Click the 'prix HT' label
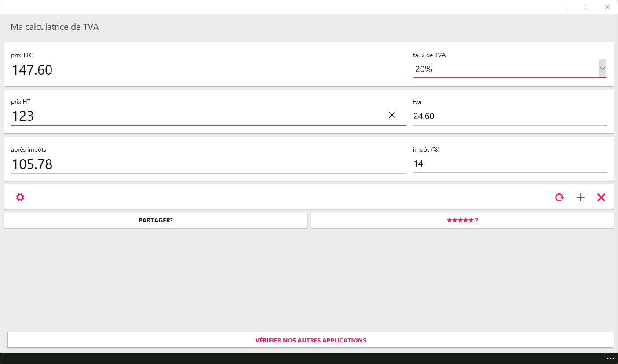Screen dimensions: 618x364 coord(21,102)
